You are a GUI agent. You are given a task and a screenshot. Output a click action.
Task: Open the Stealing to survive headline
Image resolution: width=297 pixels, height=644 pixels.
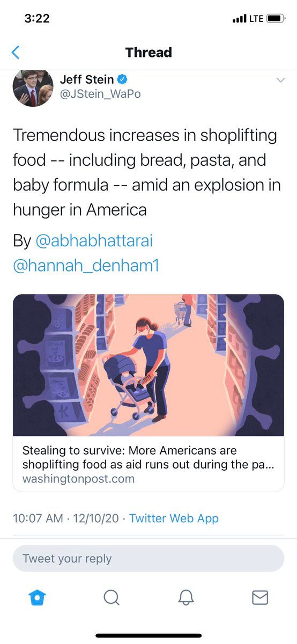coord(148,457)
